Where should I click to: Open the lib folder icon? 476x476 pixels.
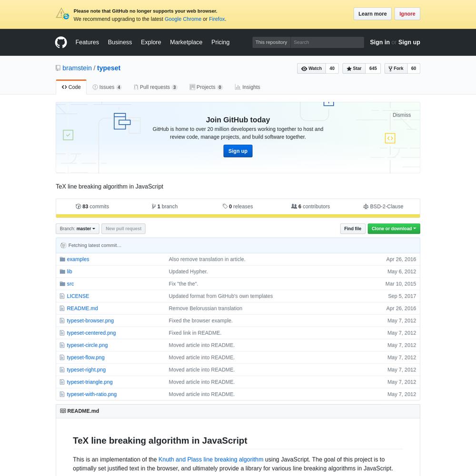tap(62, 271)
